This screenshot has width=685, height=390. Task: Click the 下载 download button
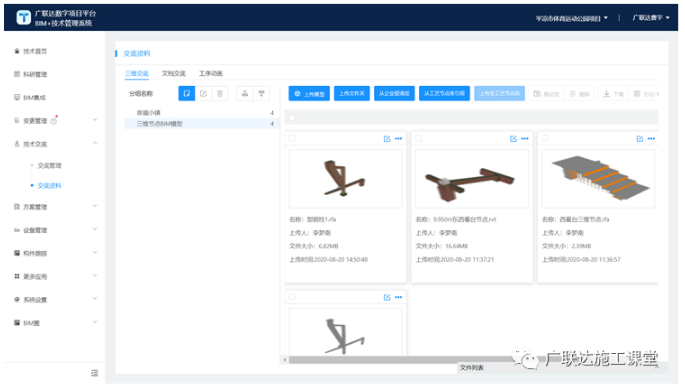(x=614, y=94)
